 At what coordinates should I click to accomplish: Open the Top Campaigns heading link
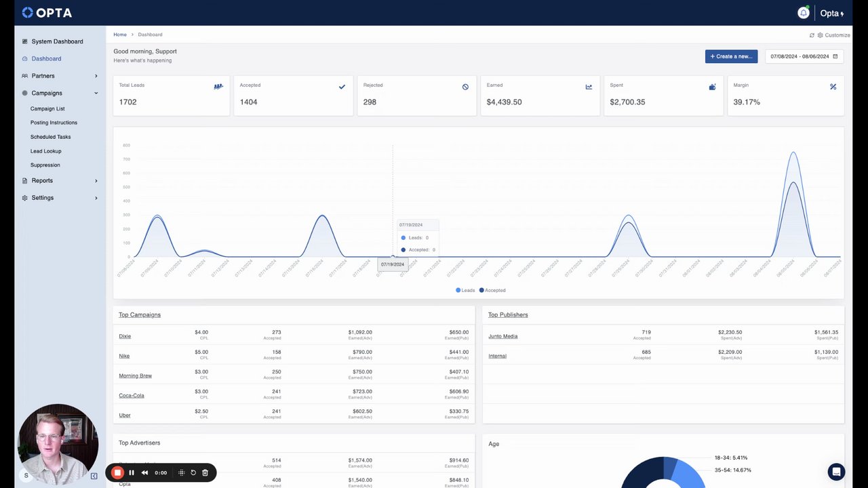[140, 314]
